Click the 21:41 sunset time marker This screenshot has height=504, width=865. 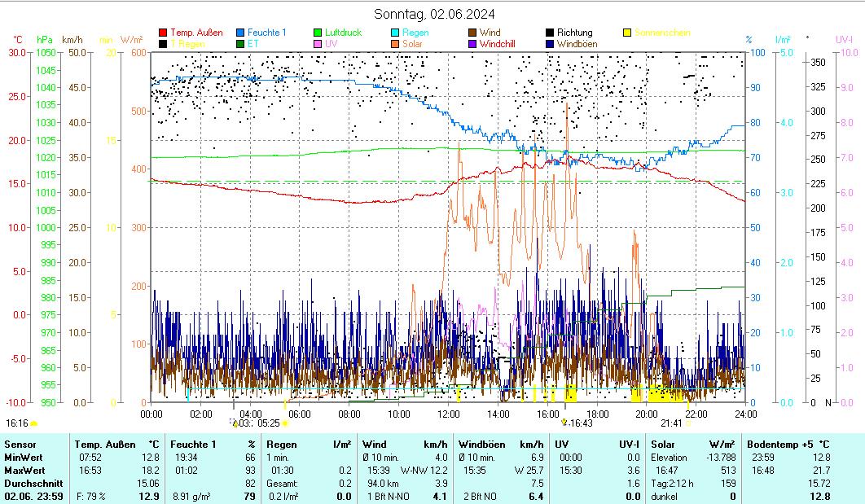tap(671, 423)
